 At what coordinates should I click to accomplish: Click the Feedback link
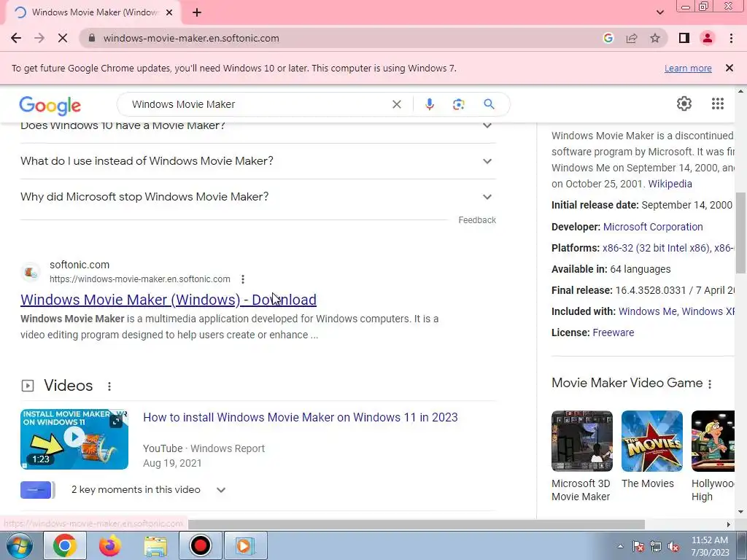pos(477,220)
